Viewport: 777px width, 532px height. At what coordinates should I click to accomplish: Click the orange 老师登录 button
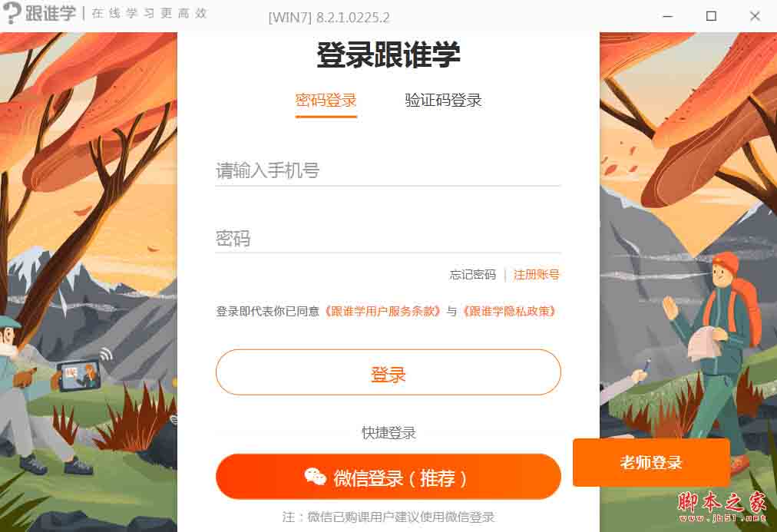tap(651, 462)
